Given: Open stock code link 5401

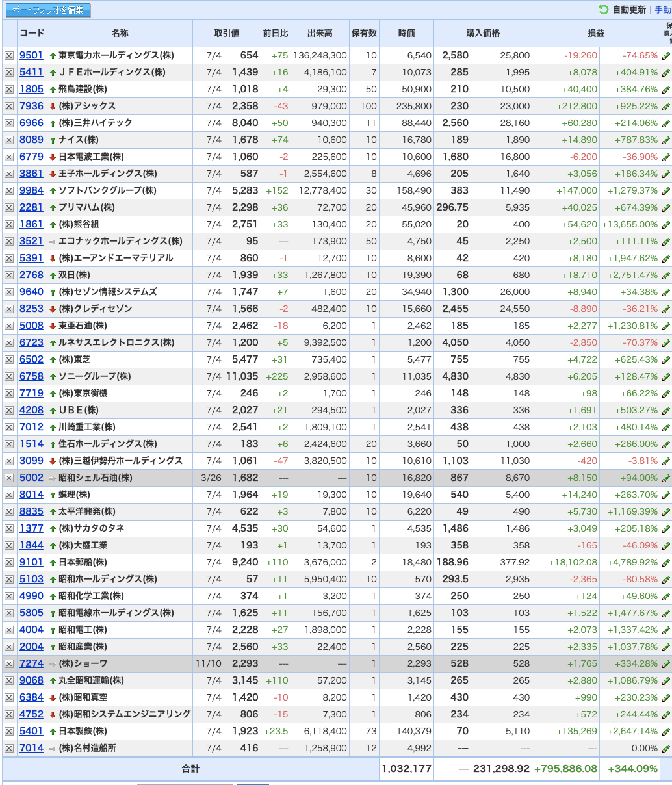Looking at the screenshot, I should tap(31, 731).
